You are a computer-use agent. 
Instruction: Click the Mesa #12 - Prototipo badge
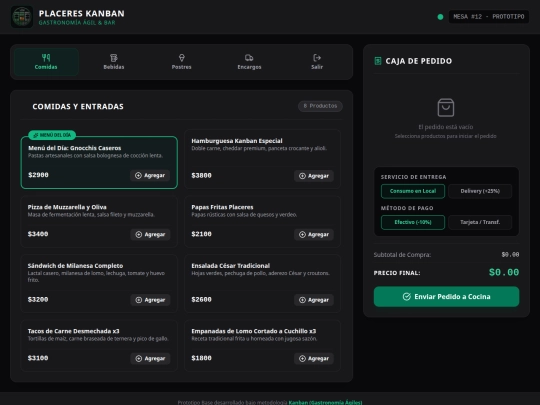pos(489,17)
